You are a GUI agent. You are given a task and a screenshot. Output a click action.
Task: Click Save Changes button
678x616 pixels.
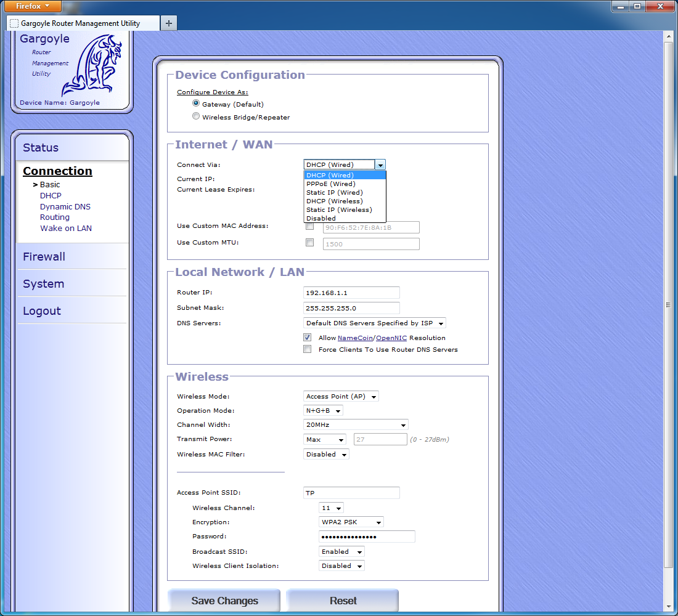pos(224,601)
